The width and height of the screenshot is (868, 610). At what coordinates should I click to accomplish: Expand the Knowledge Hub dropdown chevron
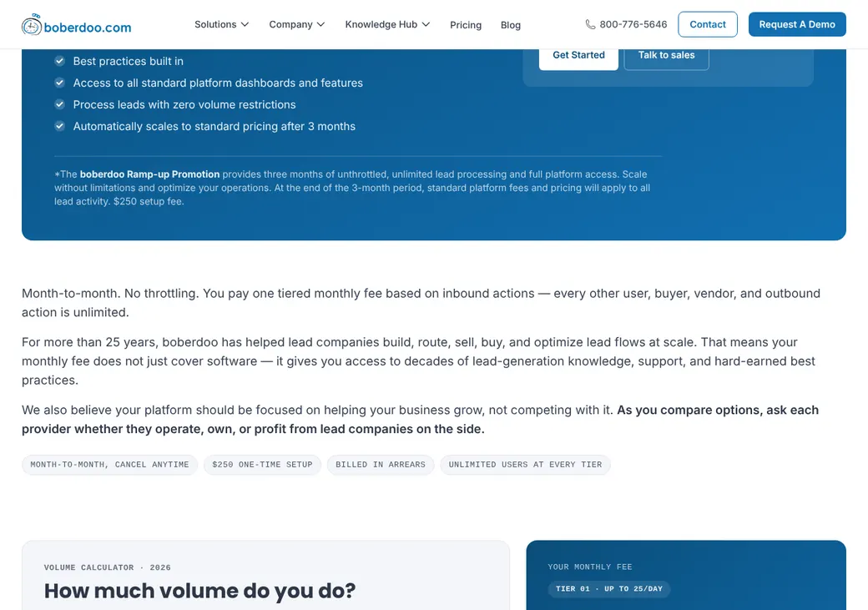coord(426,24)
